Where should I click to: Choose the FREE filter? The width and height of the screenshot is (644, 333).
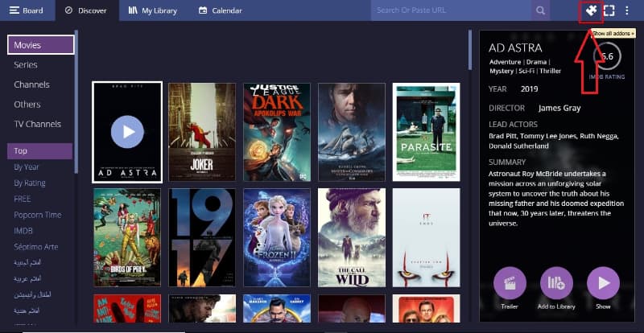(x=23, y=199)
